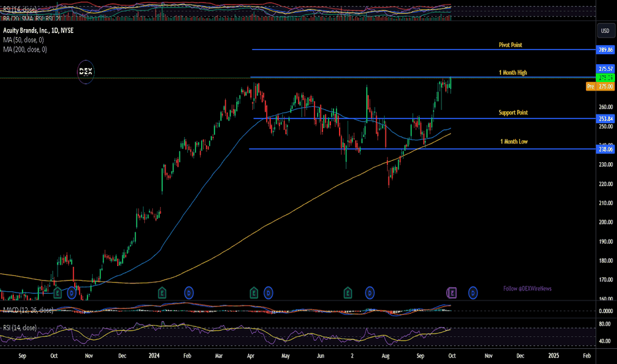Click the DEX circular logo on chart
Screen dimensions: 617x364
[86, 71]
